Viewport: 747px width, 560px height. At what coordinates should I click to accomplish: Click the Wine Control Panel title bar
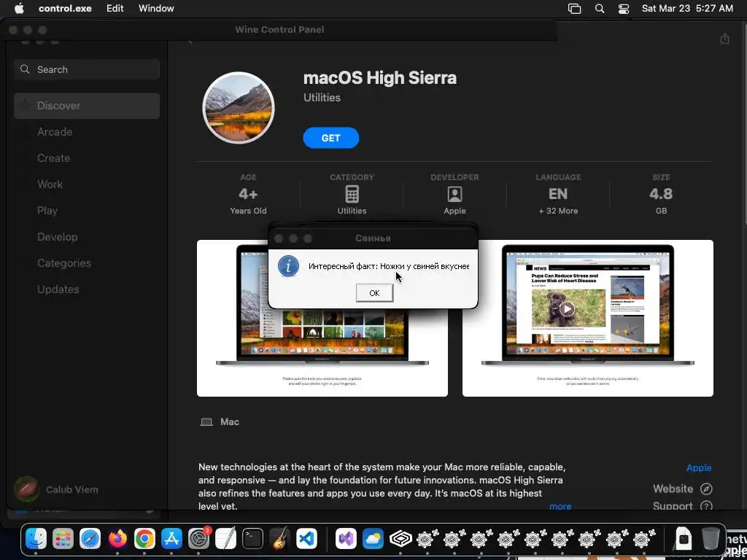click(279, 29)
